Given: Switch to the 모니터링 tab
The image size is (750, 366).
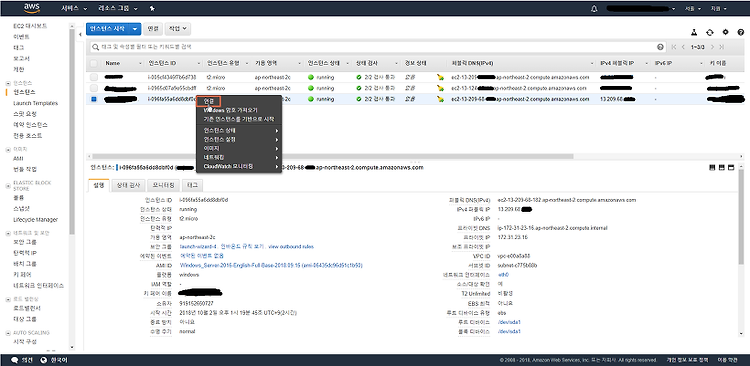Looking at the screenshot, I should coord(164,186).
